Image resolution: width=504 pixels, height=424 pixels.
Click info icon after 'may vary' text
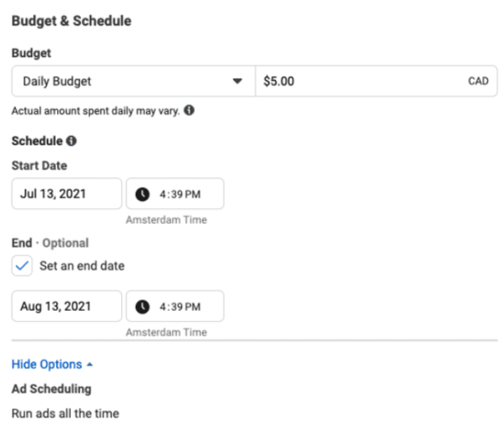click(190, 111)
